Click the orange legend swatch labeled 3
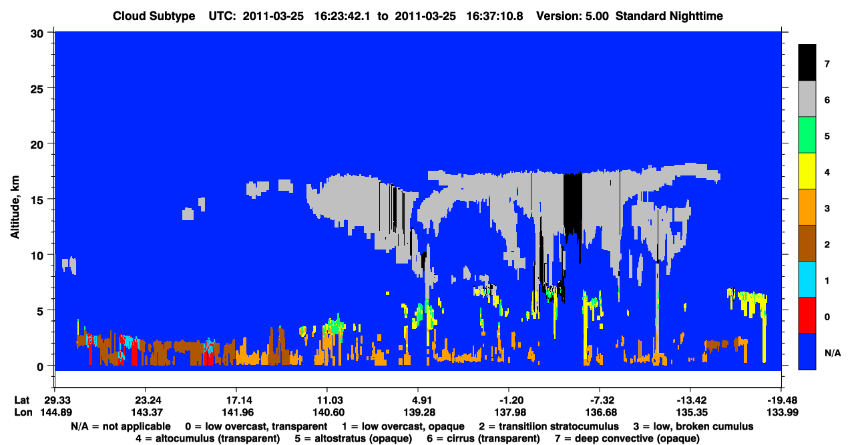 point(807,207)
